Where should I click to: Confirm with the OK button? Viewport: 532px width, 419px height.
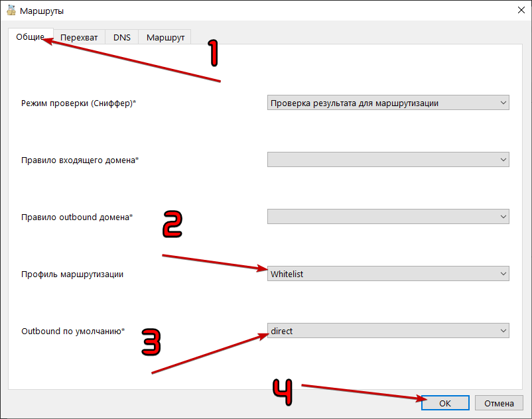[445, 403]
